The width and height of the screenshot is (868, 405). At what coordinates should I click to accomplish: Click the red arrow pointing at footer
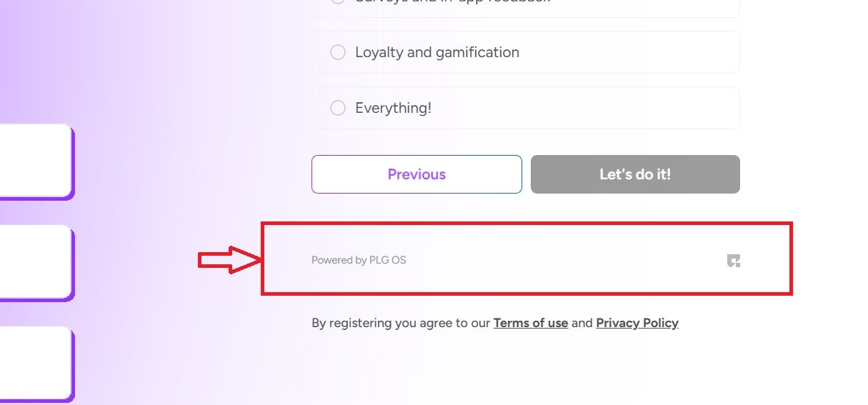coord(229,259)
